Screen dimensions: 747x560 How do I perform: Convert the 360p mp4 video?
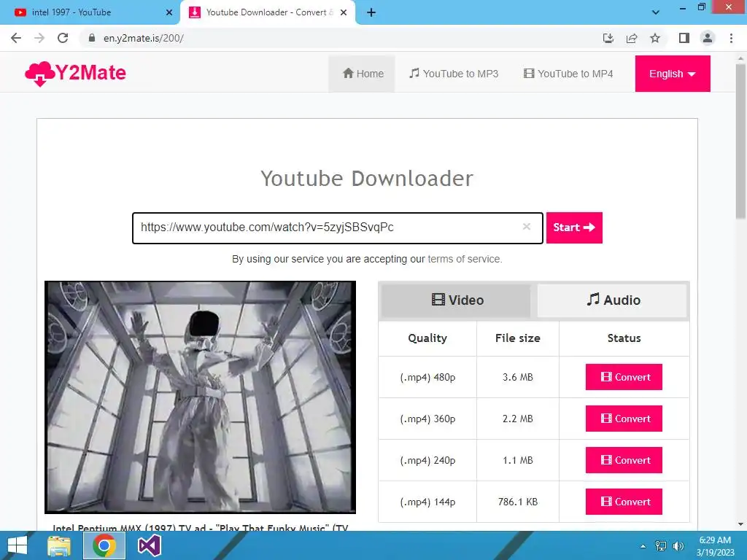point(624,419)
